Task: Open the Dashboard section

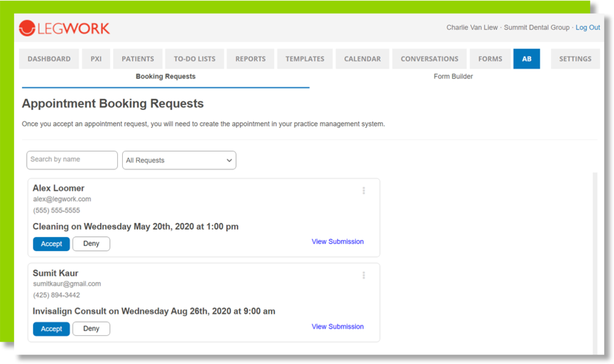Action: [x=49, y=58]
